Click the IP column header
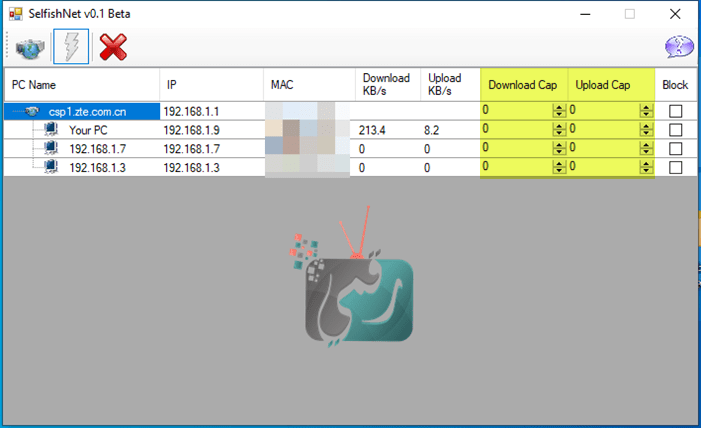 211,85
